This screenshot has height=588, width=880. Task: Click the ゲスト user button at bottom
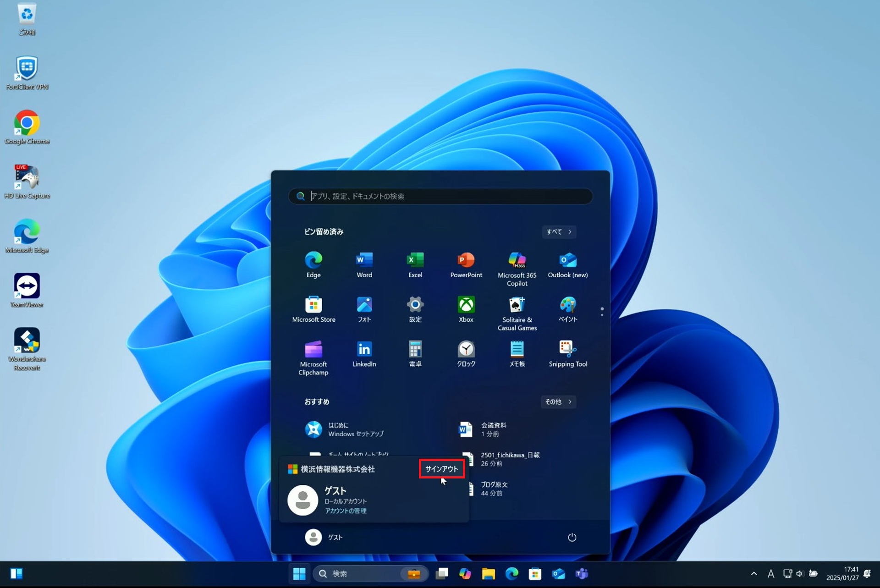324,537
